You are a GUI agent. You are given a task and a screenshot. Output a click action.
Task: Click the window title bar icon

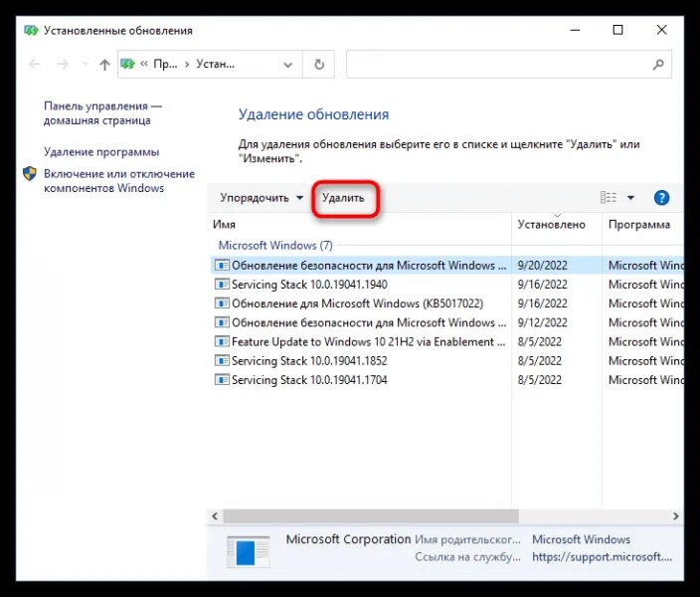(31, 31)
